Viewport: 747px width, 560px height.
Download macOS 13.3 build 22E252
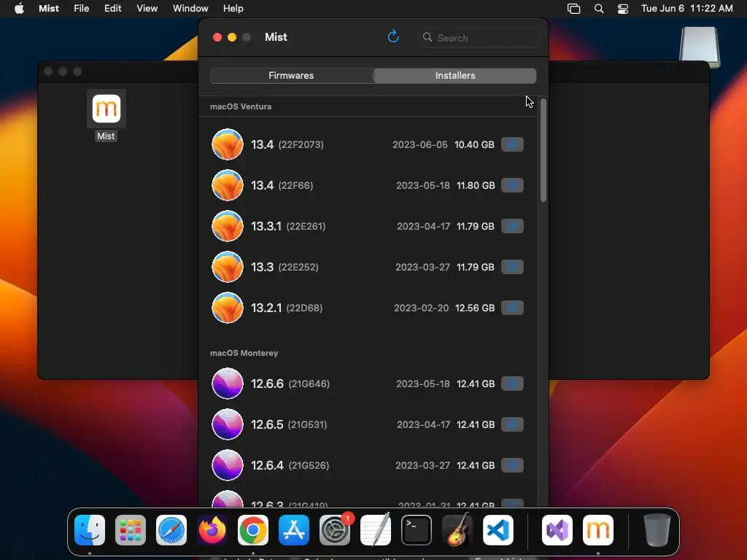[x=512, y=267]
